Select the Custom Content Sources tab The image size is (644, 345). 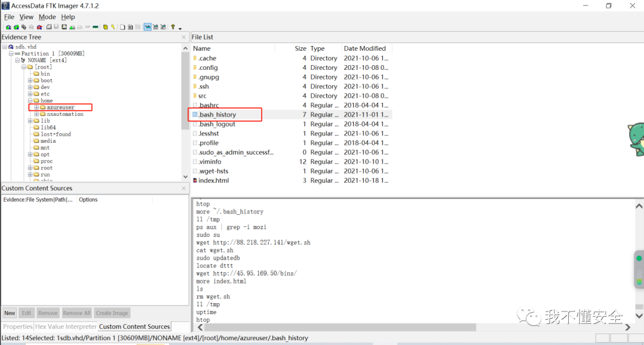pos(134,326)
